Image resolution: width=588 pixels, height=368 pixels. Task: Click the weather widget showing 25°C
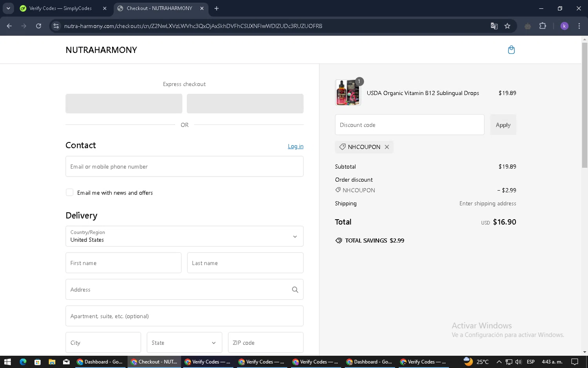(476, 361)
